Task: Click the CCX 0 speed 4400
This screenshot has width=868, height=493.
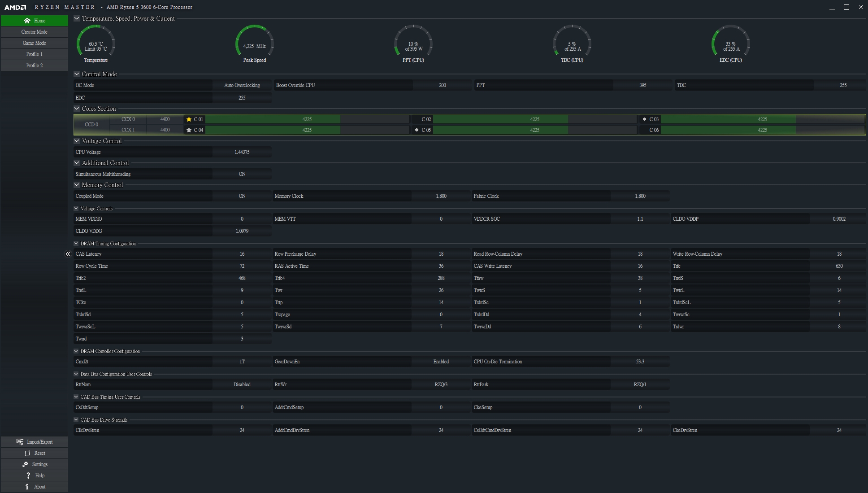Action: point(165,119)
